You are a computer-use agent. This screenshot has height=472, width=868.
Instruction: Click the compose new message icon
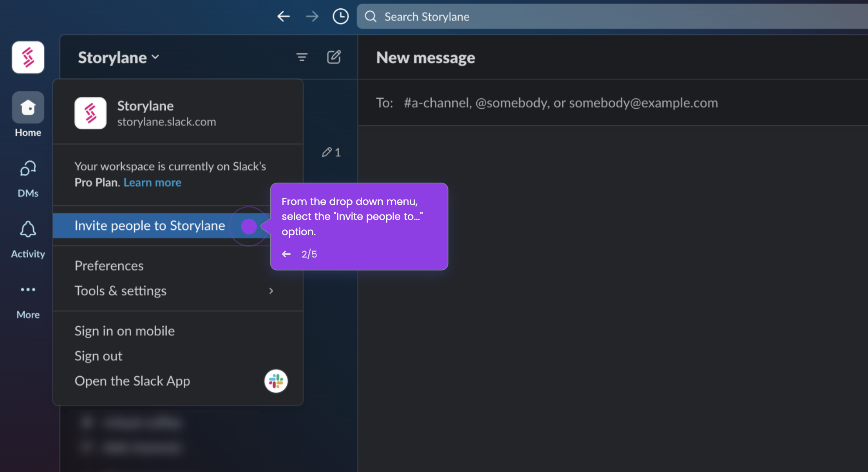[x=334, y=57]
